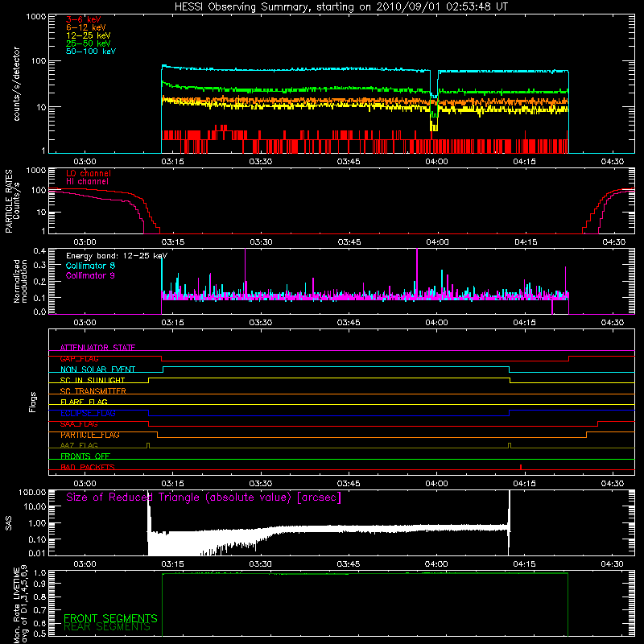The image size is (644, 644).
Task: Click the BAD_PACKETS flag label
Action: pyautogui.click(x=88, y=467)
